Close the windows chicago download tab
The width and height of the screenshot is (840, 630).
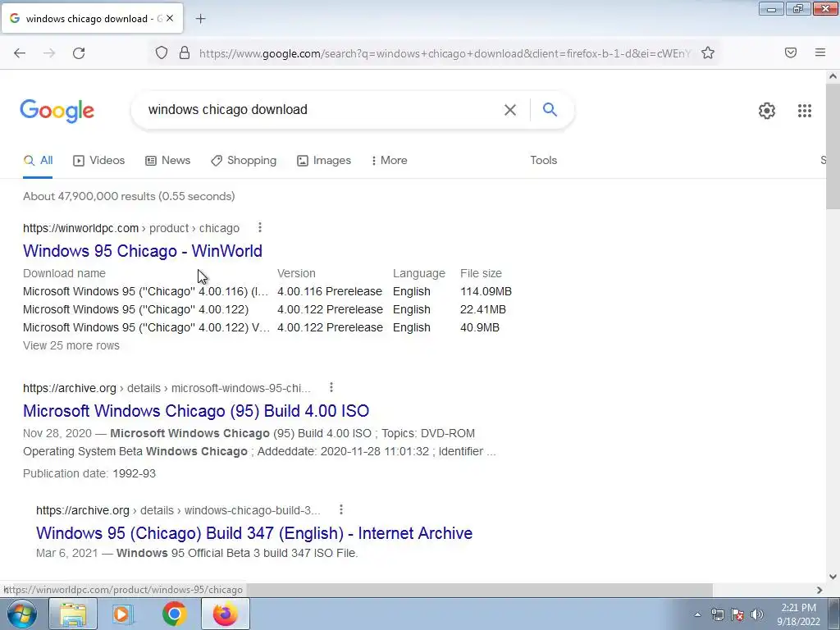pos(170,18)
